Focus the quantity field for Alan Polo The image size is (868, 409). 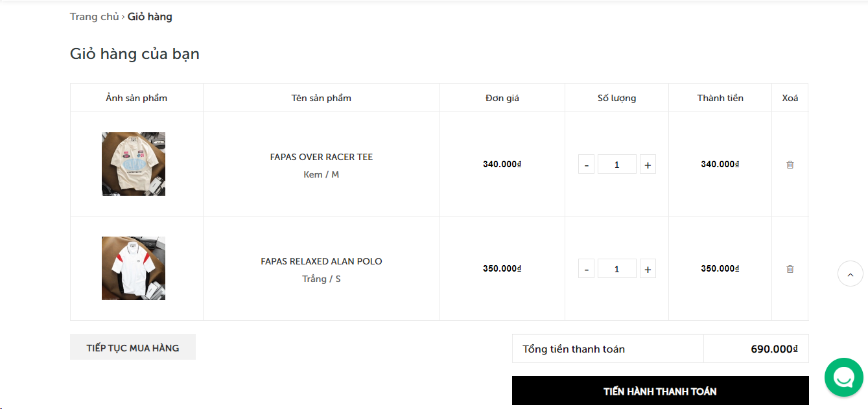[x=617, y=269]
